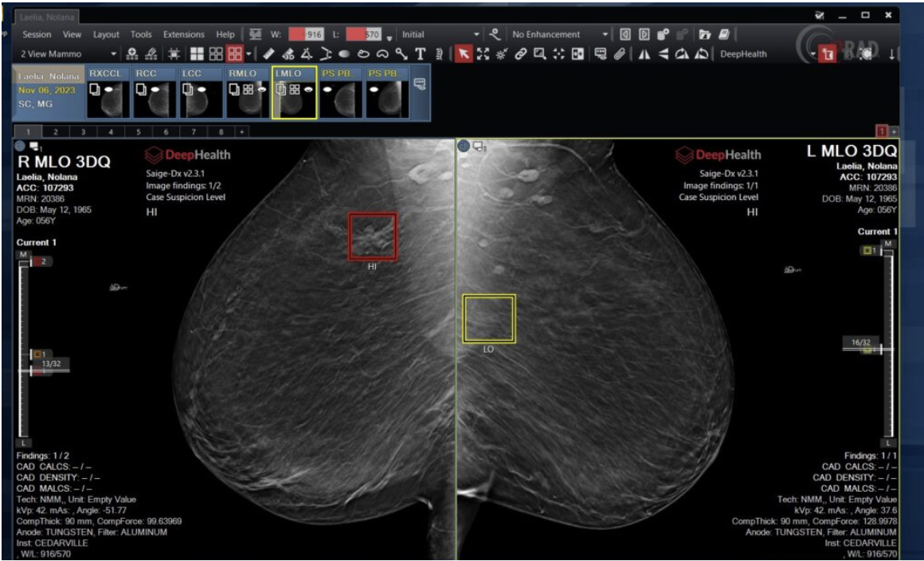Activate the red arrow pointer tool
The image size is (924, 561).
coord(464,54)
